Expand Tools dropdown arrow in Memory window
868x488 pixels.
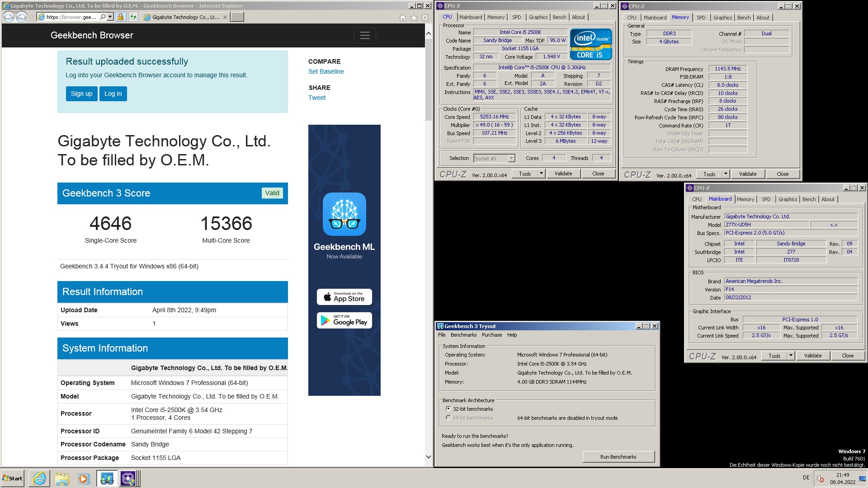point(726,174)
